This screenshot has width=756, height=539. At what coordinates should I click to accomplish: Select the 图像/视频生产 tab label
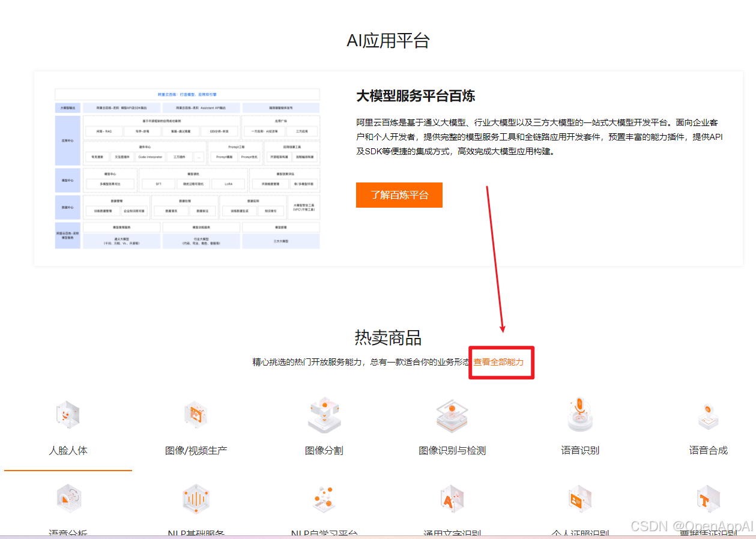[196, 450]
